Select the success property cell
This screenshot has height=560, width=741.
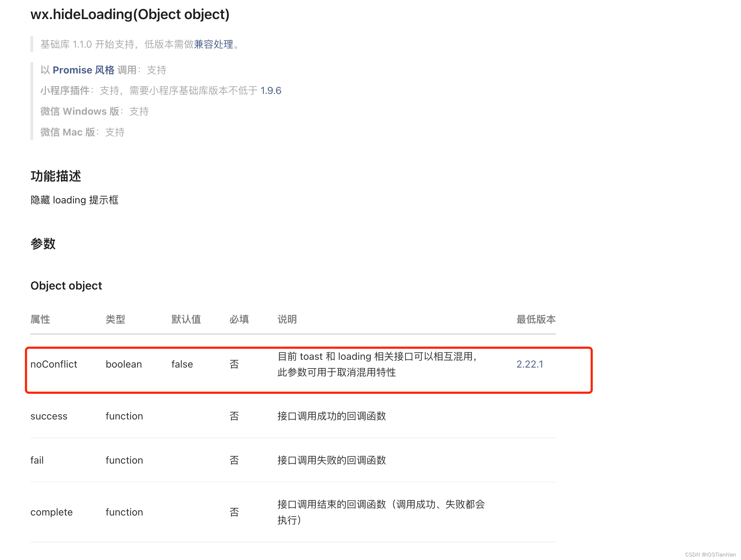(x=49, y=416)
